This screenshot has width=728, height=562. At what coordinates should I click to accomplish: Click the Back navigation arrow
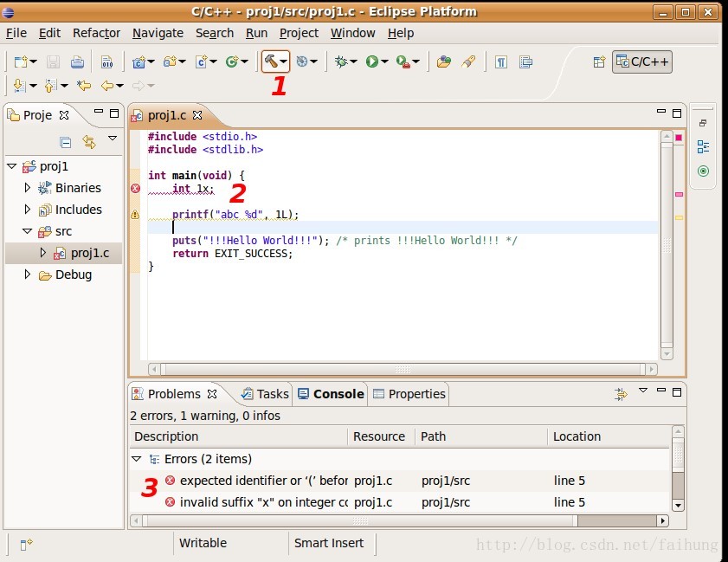(107, 86)
